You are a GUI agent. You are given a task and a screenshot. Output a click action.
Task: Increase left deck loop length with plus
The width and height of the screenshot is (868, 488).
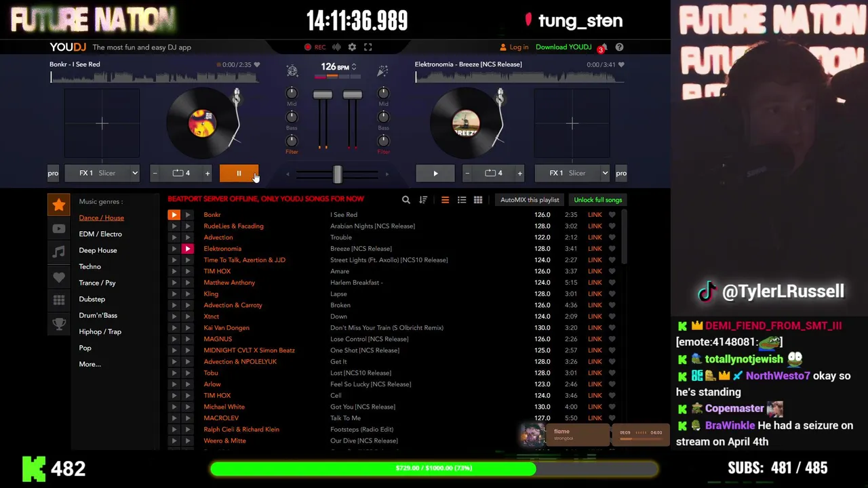point(208,174)
